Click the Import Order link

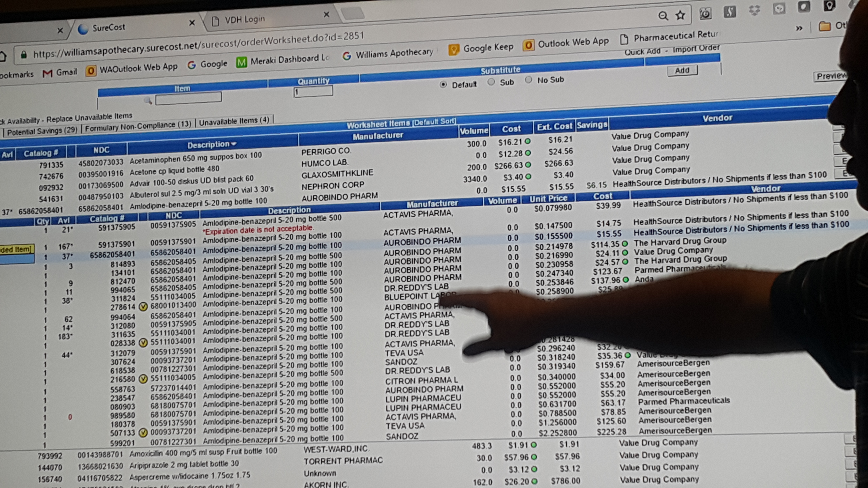696,49
